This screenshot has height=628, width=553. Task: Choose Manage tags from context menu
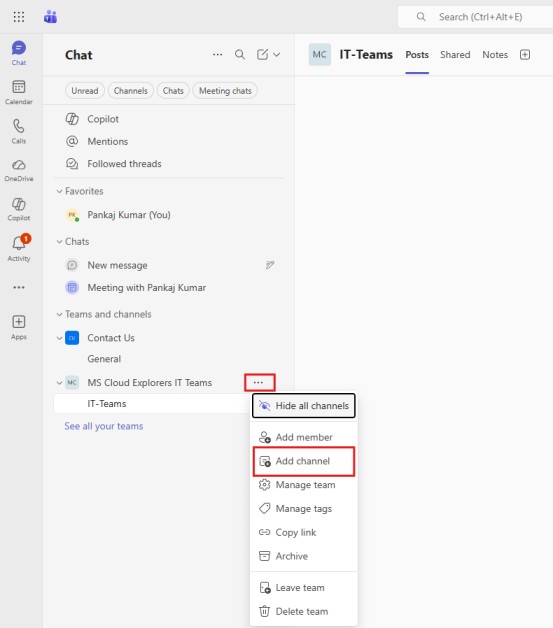[x=304, y=509]
